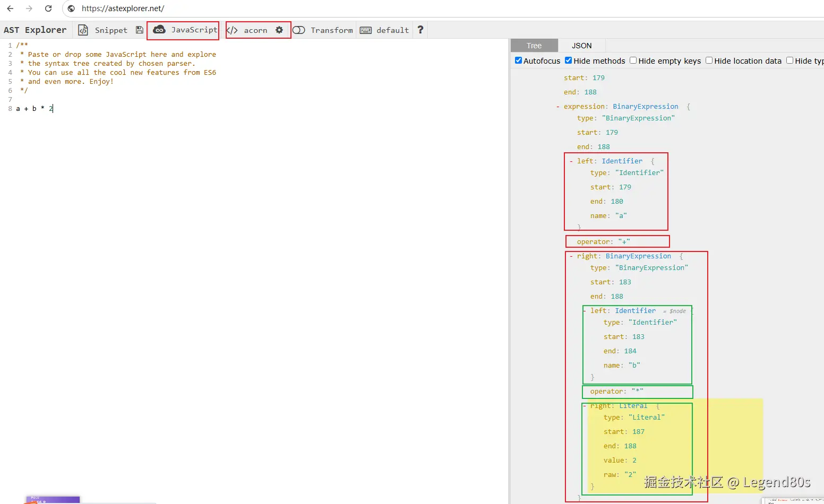Image resolution: width=824 pixels, height=504 pixels.
Task: Click the $node marker next to Identifier
Action: tap(675, 311)
